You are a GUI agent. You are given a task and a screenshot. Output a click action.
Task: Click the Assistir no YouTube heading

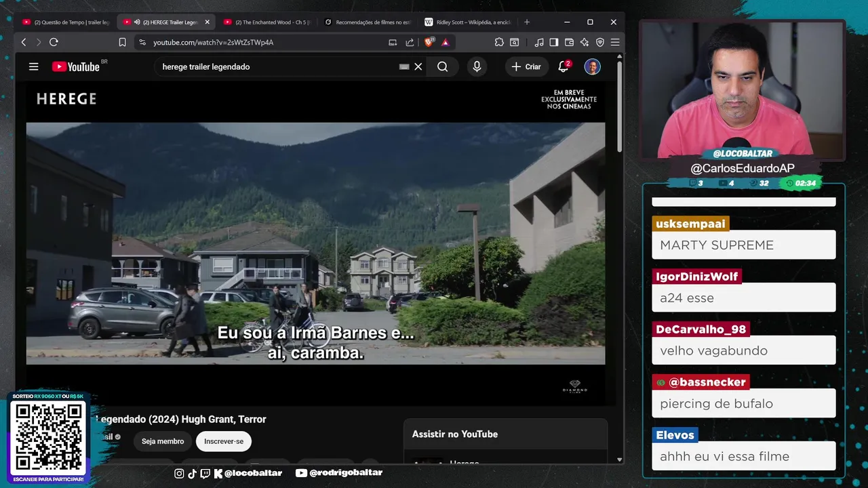455,434
